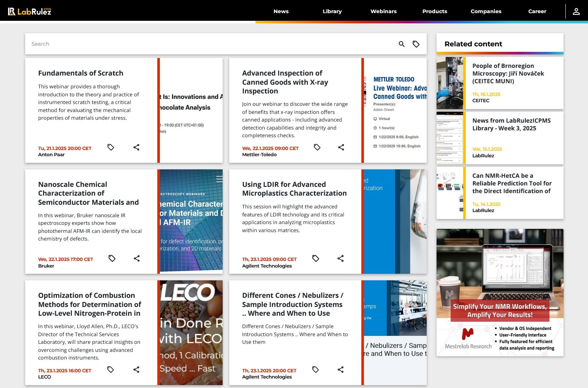Click the Week 3 Library news thumbnail
The image size is (588, 388).
(450, 138)
